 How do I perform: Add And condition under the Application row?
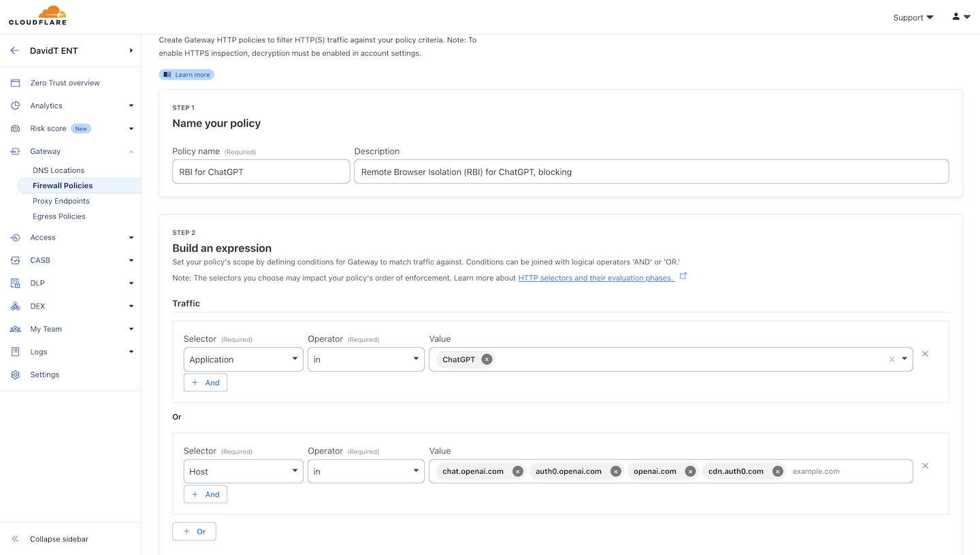tap(206, 383)
